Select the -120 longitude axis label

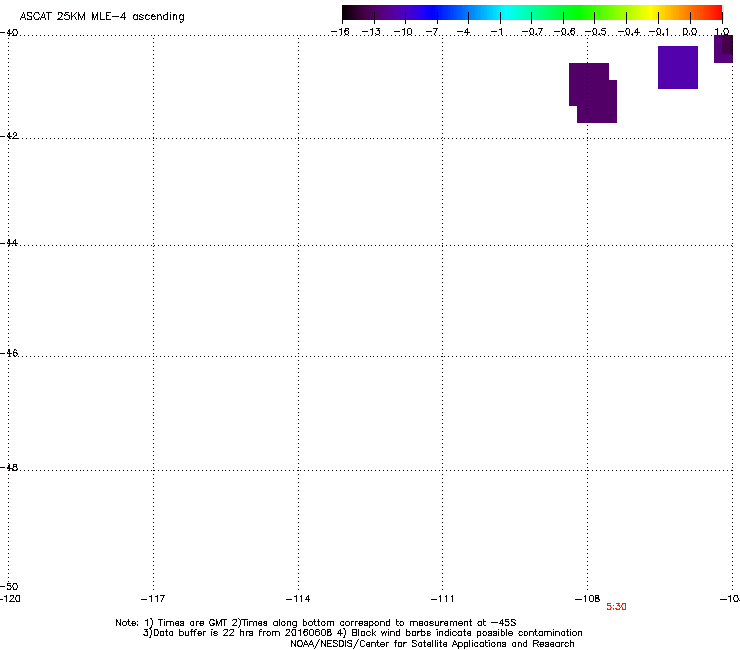tap(10, 599)
